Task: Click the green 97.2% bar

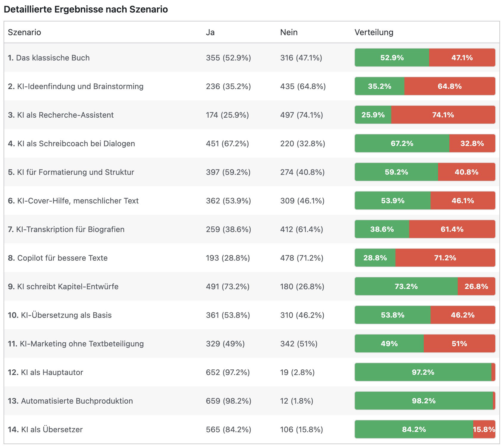Action: click(x=423, y=372)
